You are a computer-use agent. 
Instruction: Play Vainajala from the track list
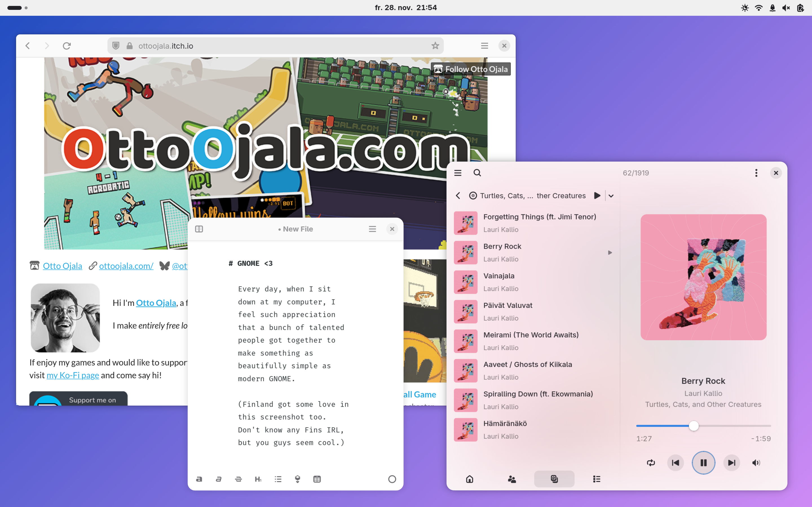[x=498, y=276]
